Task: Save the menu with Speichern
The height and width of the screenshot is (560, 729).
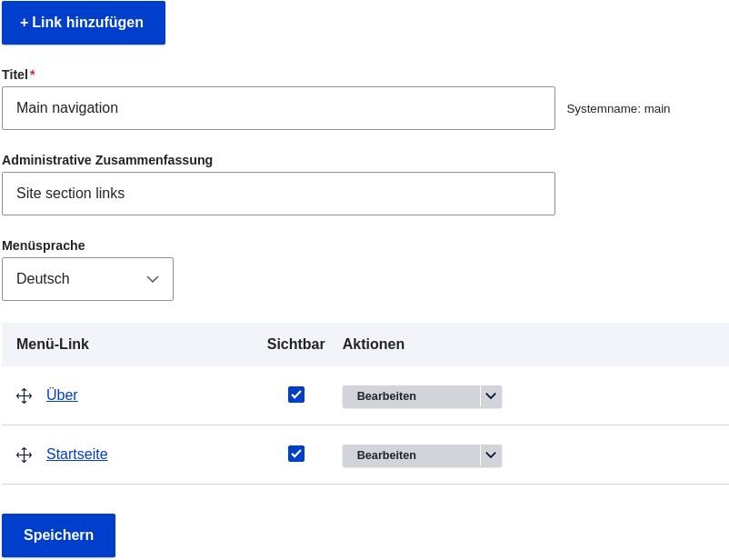Action: click(58, 535)
